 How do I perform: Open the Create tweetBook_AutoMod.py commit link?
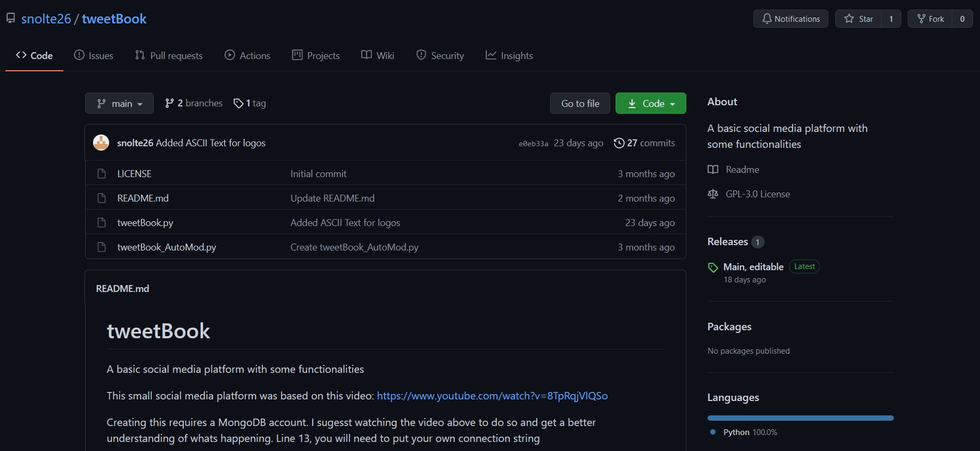(x=354, y=247)
